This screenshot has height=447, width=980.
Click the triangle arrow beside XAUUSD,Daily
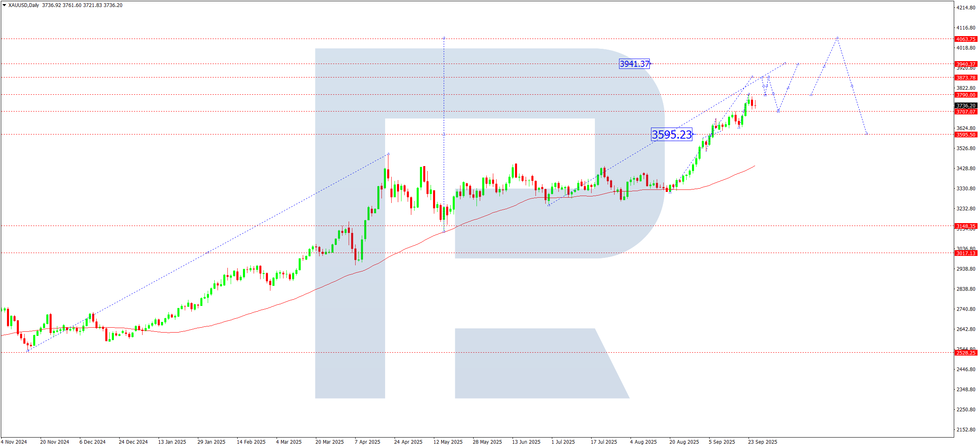[4, 5]
